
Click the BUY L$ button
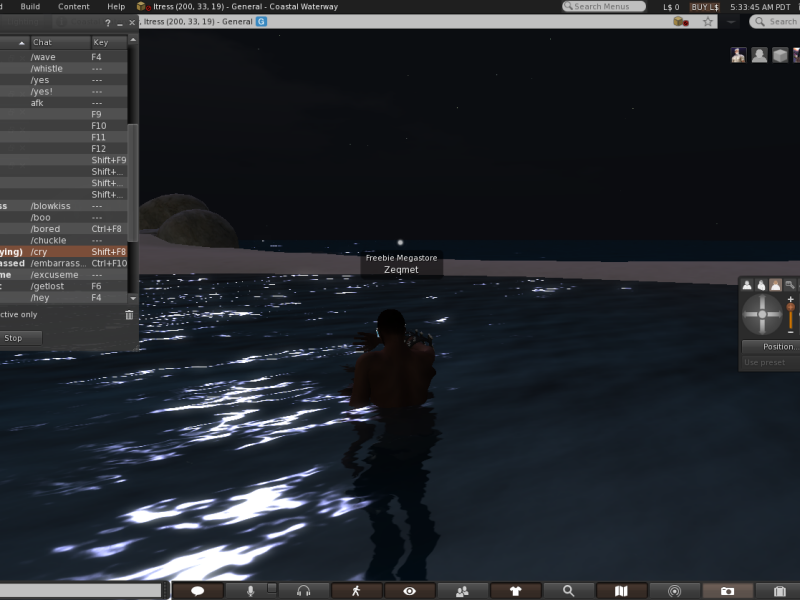(x=704, y=6)
